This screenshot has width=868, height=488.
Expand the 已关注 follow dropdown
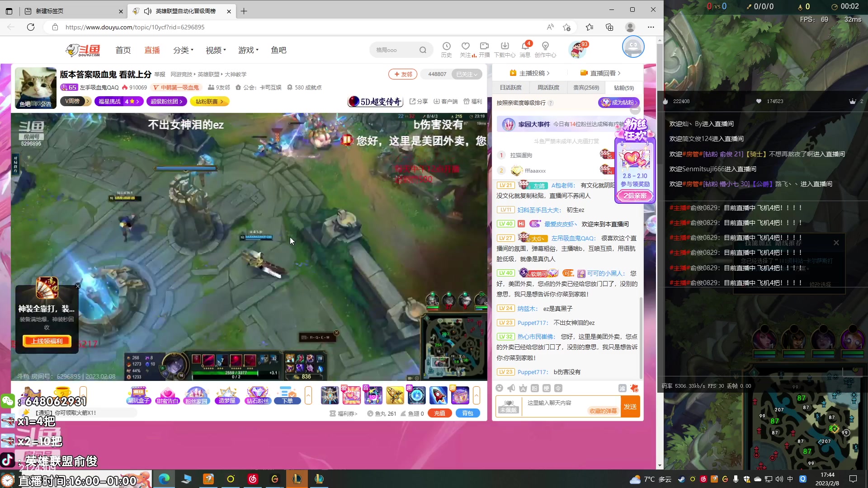click(x=467, y=74)
